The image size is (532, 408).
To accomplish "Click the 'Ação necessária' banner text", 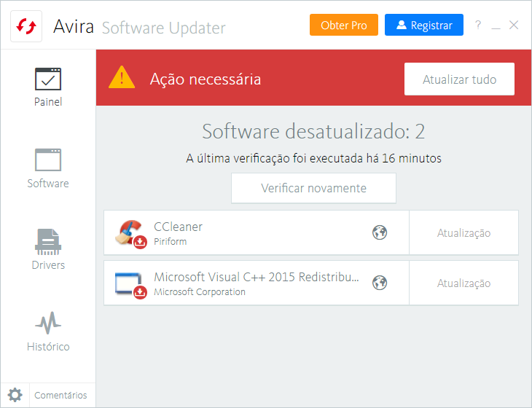I will [206, 79].
